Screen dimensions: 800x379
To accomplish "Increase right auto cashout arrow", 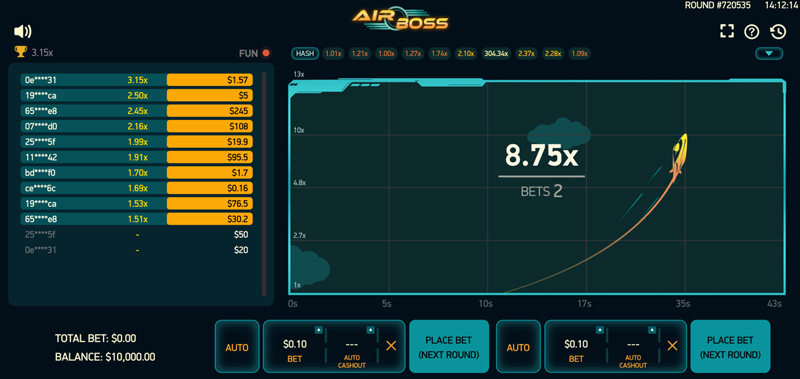I will 652,330.
